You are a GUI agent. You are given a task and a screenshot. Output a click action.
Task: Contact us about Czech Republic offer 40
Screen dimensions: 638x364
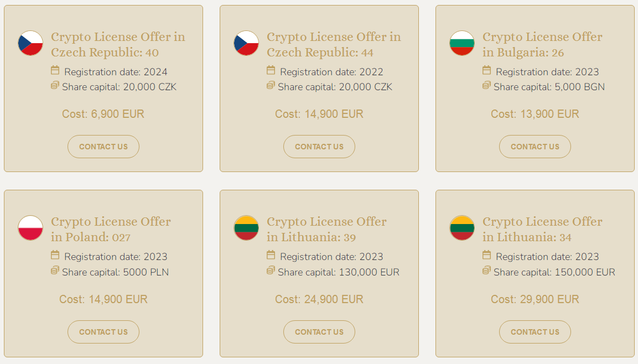[x=103, y=147]
